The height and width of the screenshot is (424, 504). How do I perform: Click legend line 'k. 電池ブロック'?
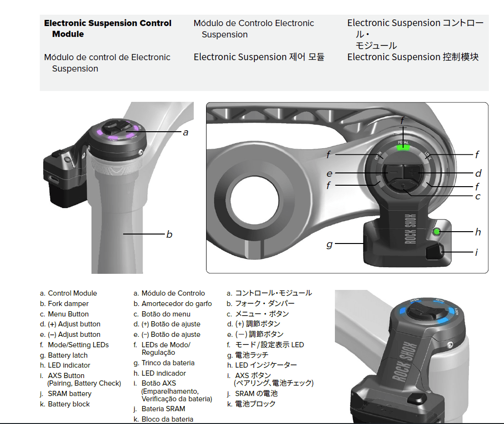pyautogui.click(x=251, y=404)
